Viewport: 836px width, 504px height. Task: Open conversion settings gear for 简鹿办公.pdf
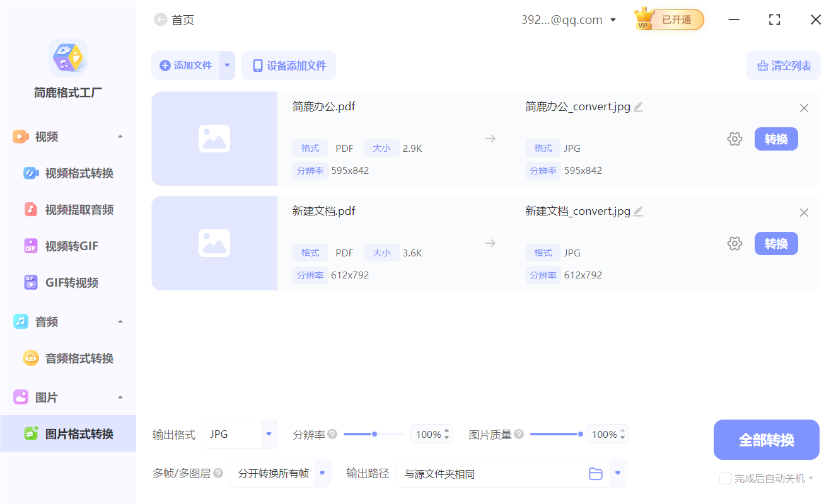(734, 139)
